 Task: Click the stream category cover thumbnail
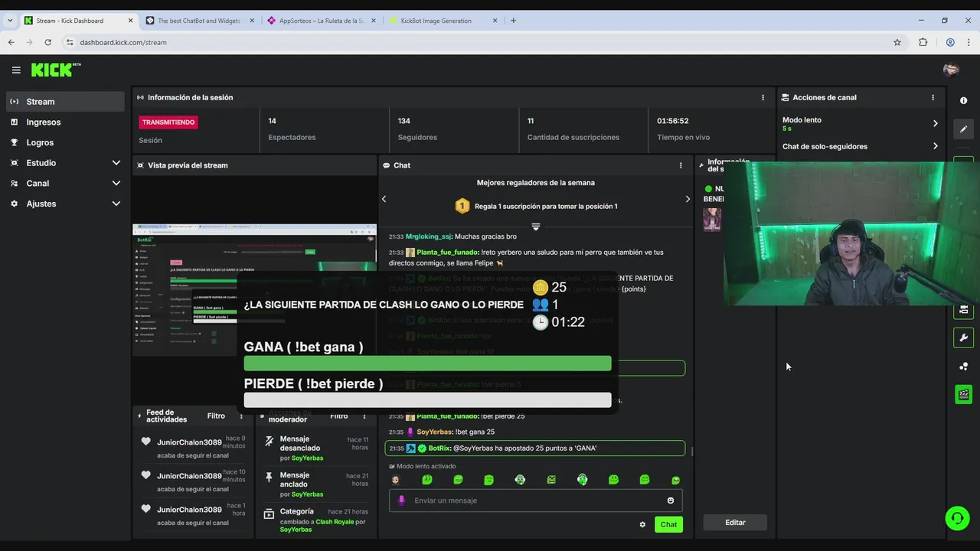coord(712,219)
